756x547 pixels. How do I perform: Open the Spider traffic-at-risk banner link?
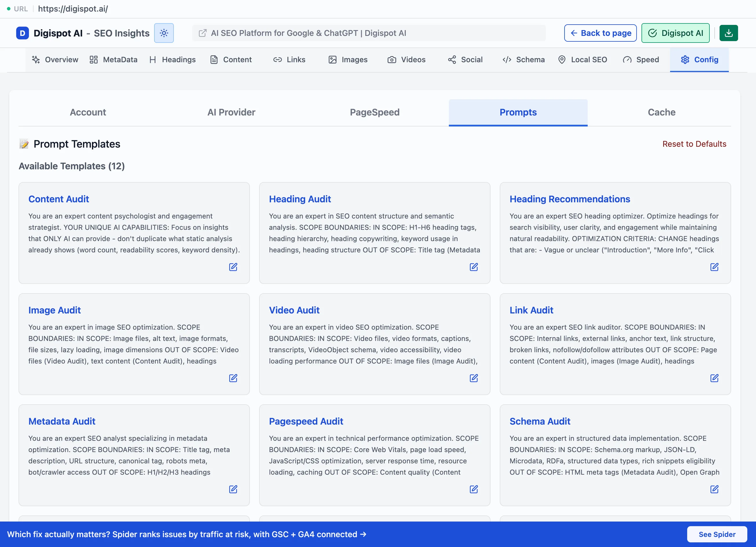[187, 534]
